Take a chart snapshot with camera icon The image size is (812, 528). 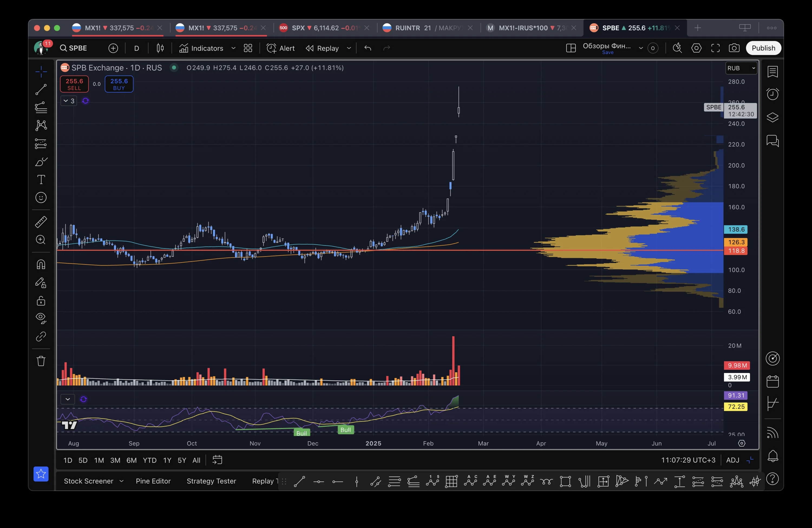(734, 48)
